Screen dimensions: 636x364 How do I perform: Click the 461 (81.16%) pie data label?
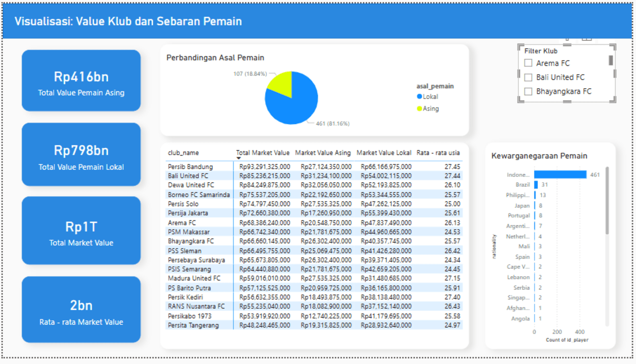point(332,123)
